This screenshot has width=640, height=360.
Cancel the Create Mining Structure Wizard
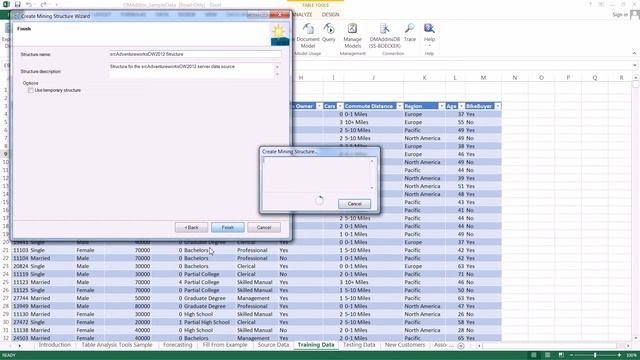pyautogui.click(x=264, y=227)
